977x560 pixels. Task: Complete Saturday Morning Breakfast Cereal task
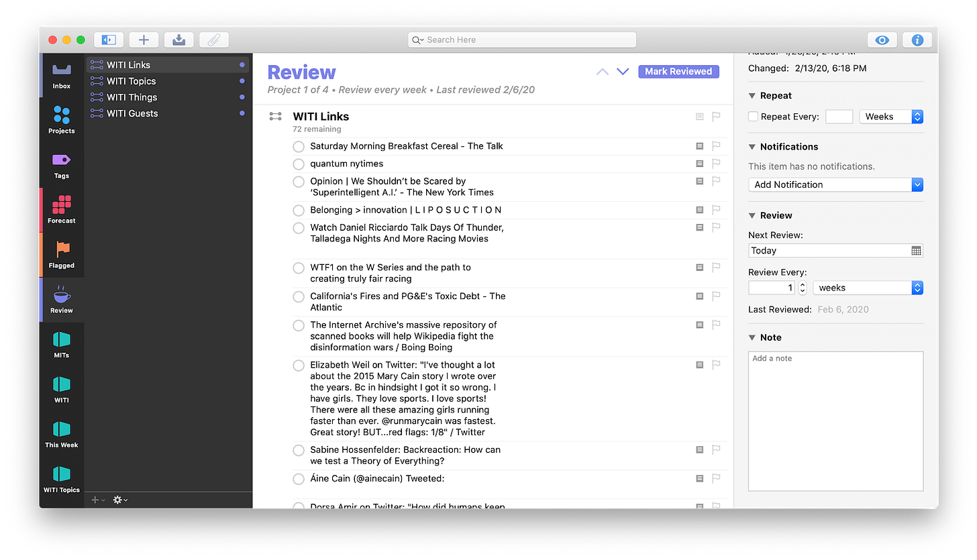click(x=299, y=146)
